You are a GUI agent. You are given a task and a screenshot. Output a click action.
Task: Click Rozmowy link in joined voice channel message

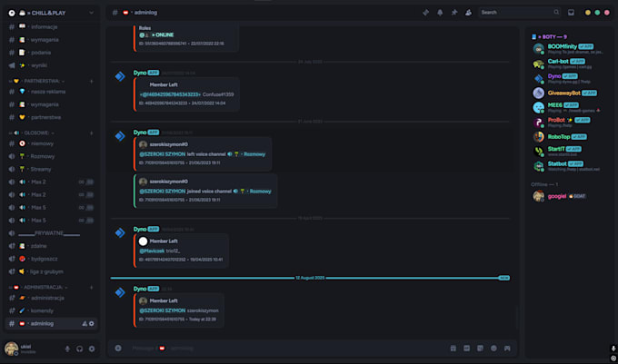tap(261, 192)
